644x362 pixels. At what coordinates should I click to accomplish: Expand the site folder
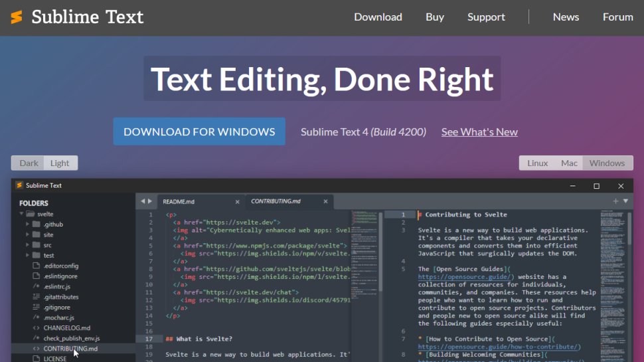pos(27,234)
